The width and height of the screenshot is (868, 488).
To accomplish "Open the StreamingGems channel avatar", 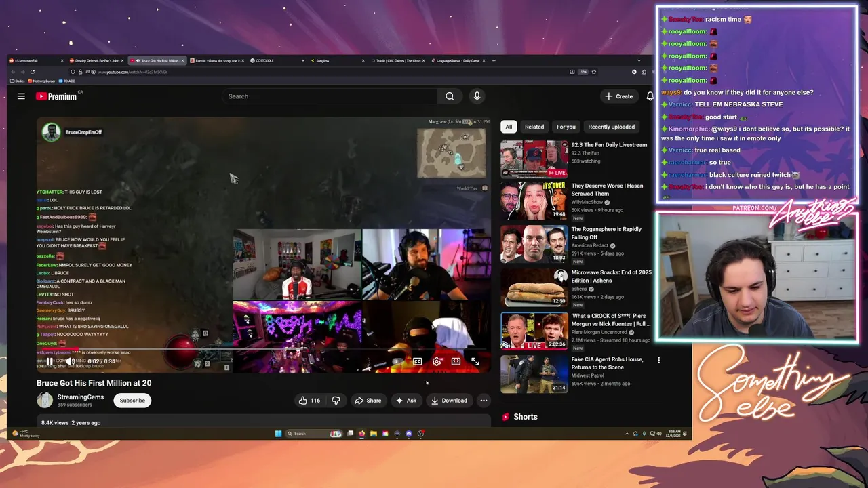I will tap(45, 400).
